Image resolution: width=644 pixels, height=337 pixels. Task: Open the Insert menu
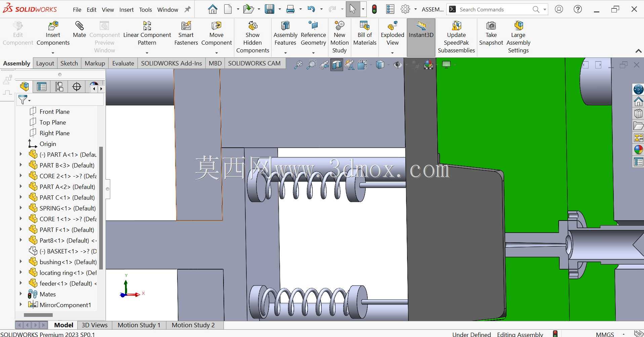(x=126, y=10)
